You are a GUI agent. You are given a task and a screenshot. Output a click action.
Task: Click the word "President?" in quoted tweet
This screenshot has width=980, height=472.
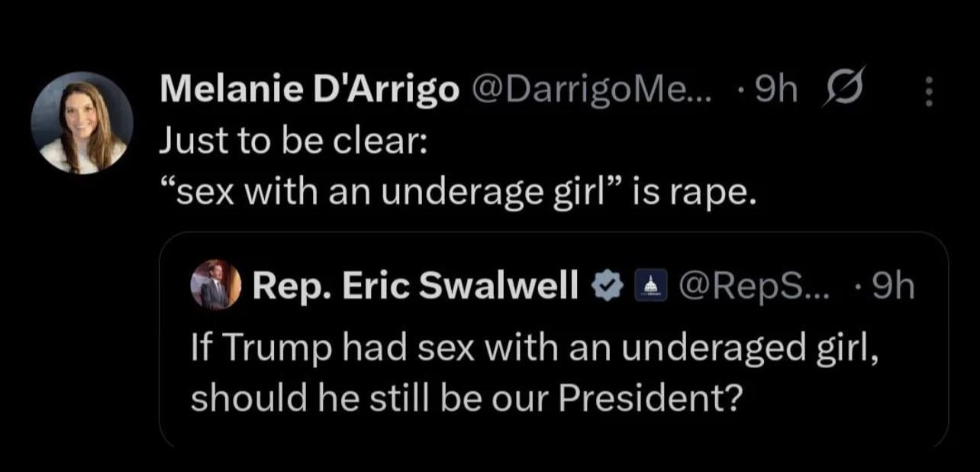tap(652, 399)
